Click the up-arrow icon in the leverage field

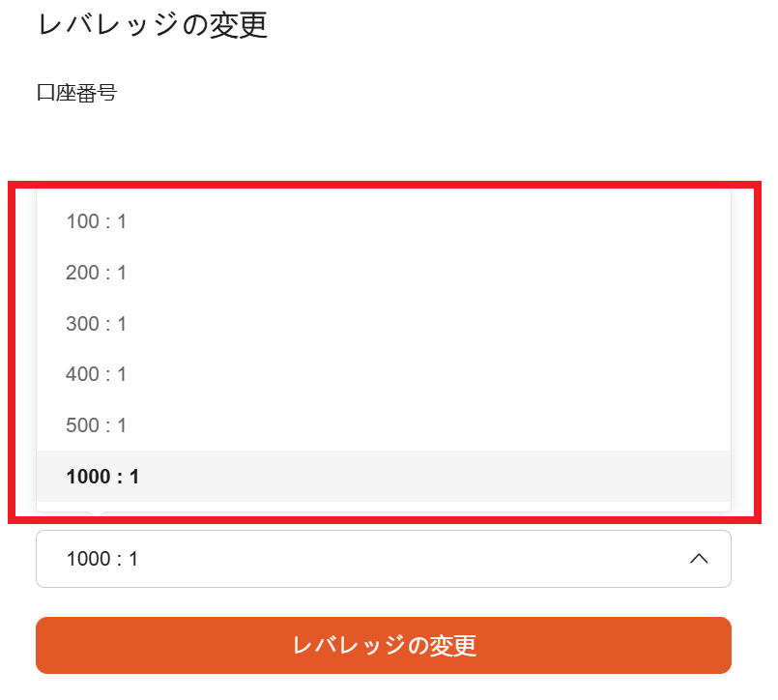click(699, 559)
